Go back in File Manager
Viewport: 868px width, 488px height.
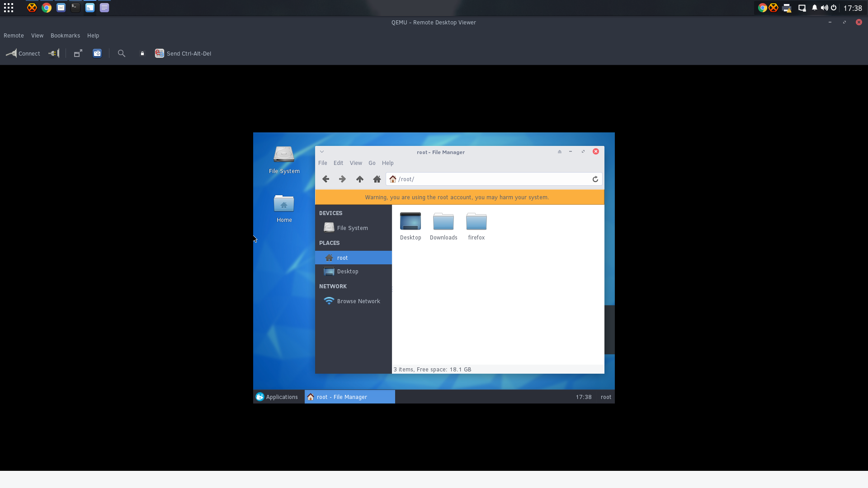325,179
